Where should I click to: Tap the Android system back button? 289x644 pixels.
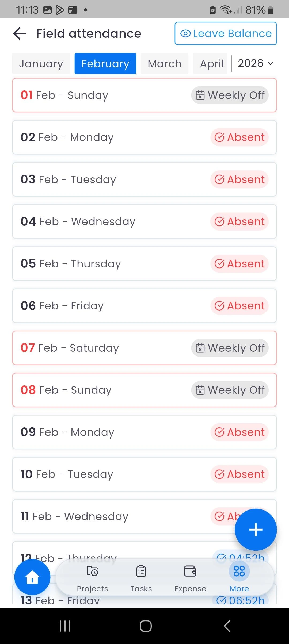tap(227, 626)
